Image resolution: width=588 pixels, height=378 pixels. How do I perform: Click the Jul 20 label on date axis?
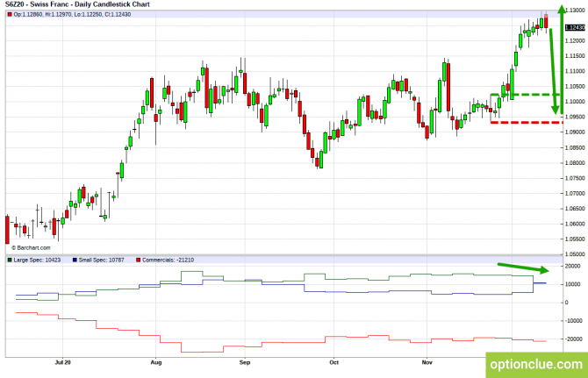point(61,360)
